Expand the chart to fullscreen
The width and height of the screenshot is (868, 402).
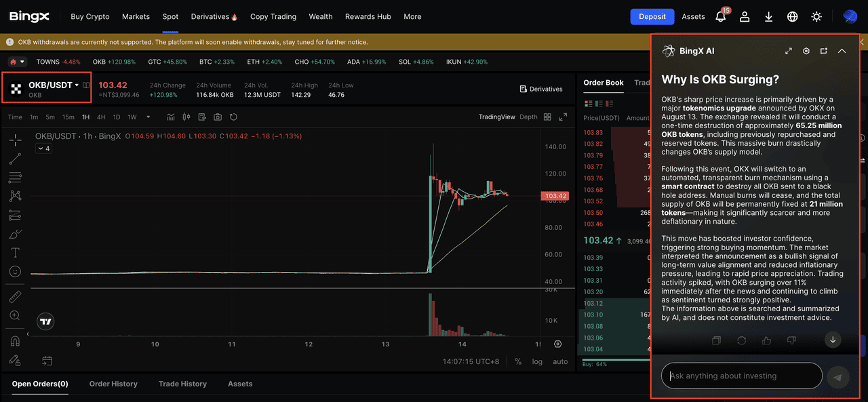tap(563, 117)
